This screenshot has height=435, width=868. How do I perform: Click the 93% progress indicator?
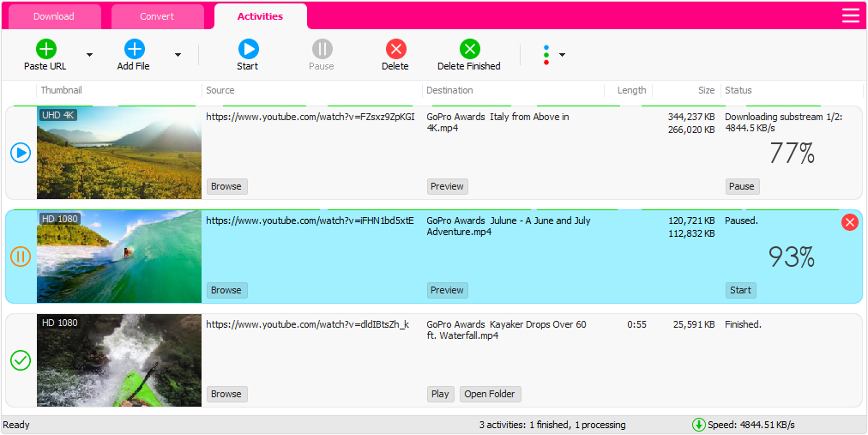[791, 257]
